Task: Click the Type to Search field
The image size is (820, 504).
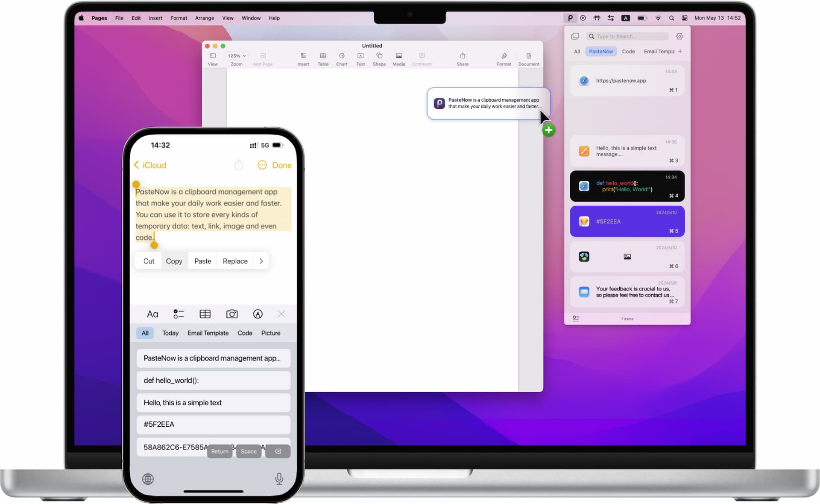Action: coord(630,36)
